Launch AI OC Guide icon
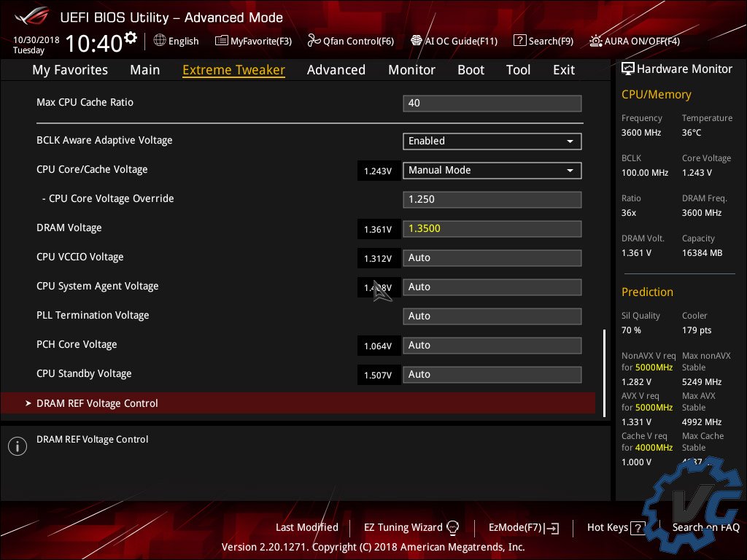This screenshot has width=747, height=560. tap(417, 41)
